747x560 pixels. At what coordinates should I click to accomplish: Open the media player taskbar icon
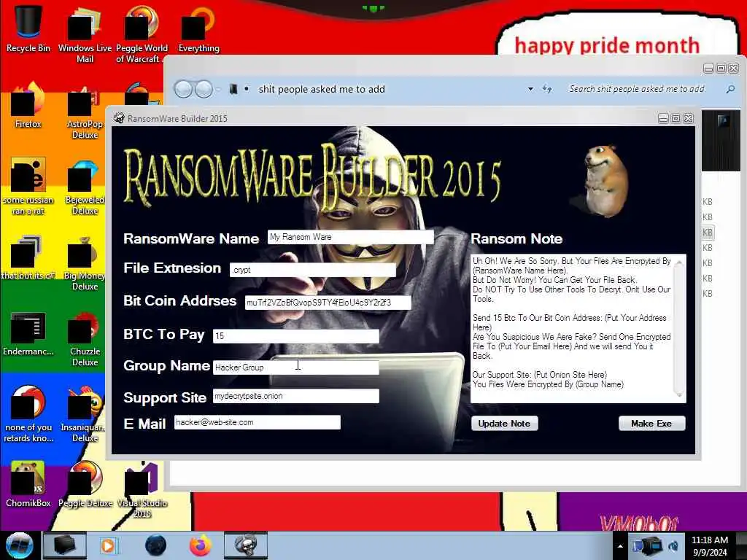tap(108, 545)
